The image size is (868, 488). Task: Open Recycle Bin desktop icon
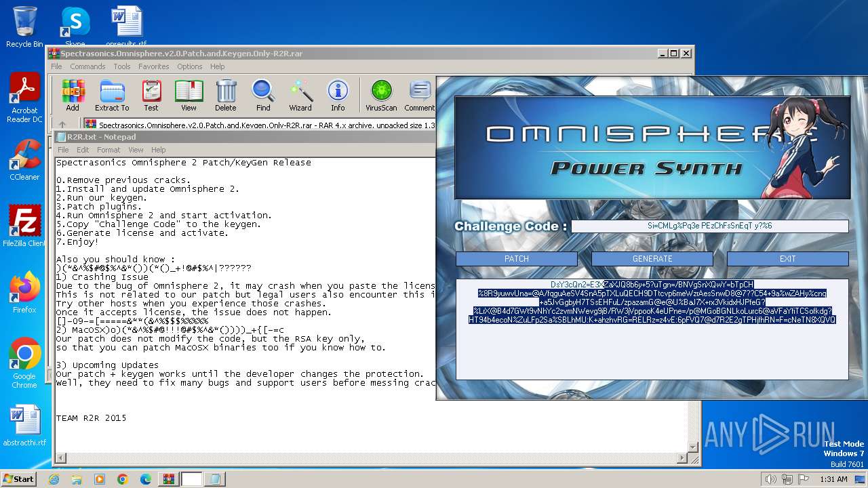click(24, 27)
